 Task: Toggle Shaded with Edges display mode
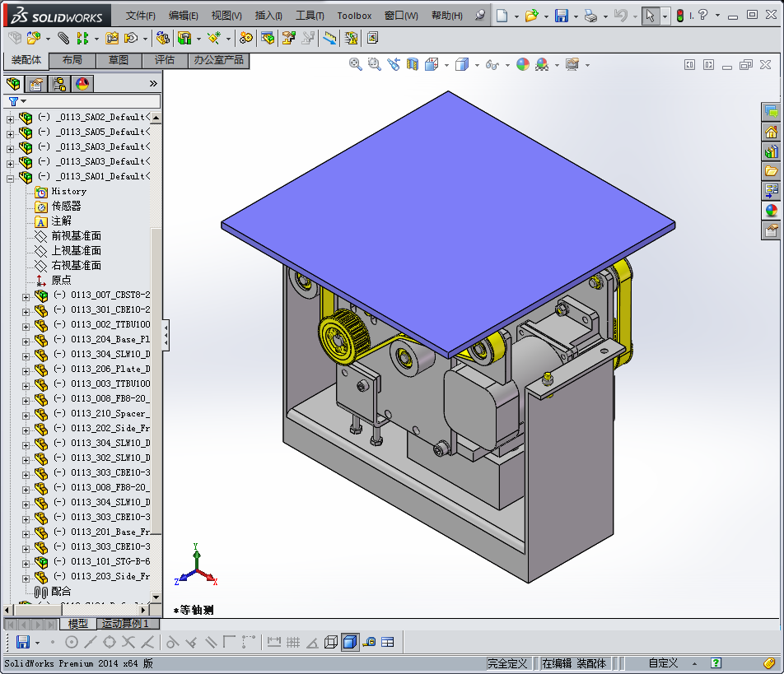[350, 642]
